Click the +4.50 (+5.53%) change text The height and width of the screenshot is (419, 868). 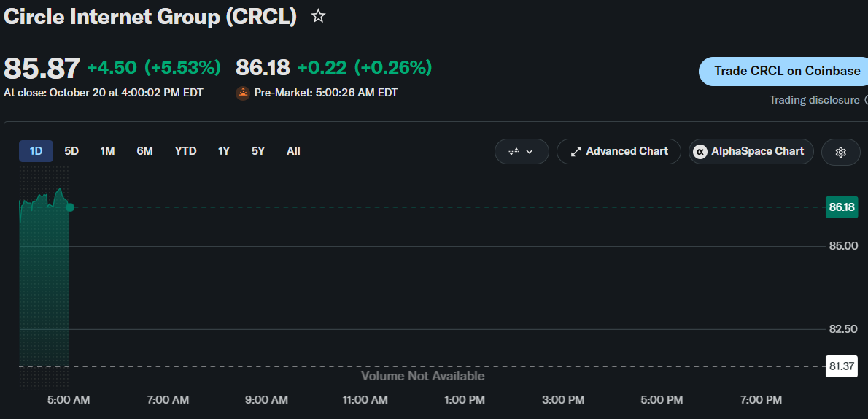[x=155, y=68]
